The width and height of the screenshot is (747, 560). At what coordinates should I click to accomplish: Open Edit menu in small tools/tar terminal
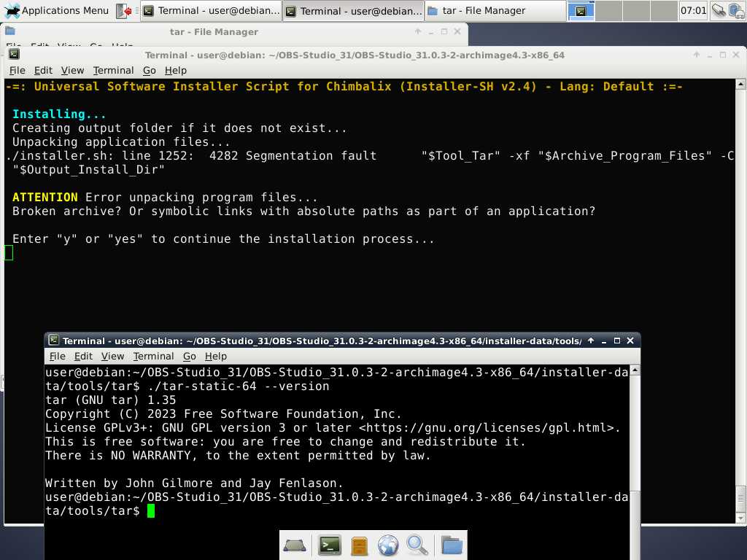(x=83, y=356)
